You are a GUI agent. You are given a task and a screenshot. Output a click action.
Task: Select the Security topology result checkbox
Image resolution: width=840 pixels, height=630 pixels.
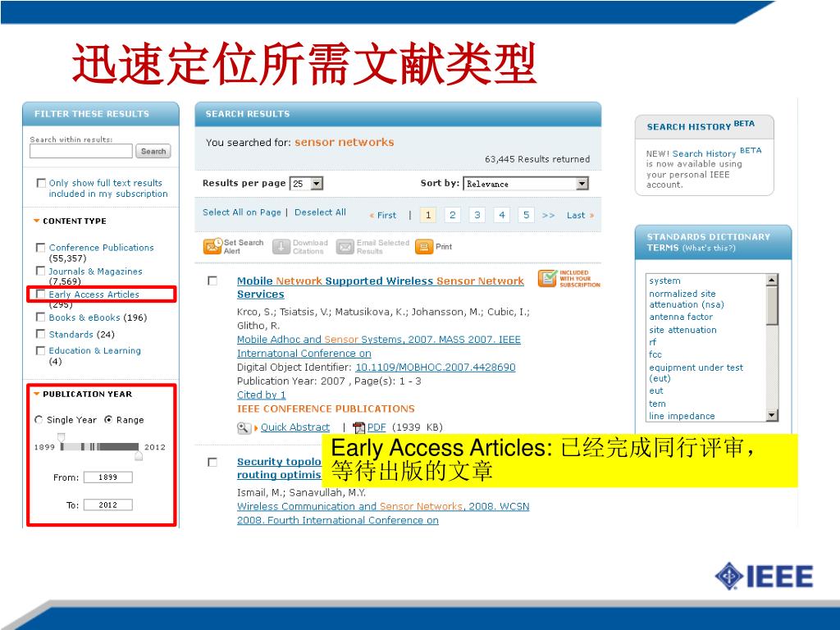click(x=212, y=462)
